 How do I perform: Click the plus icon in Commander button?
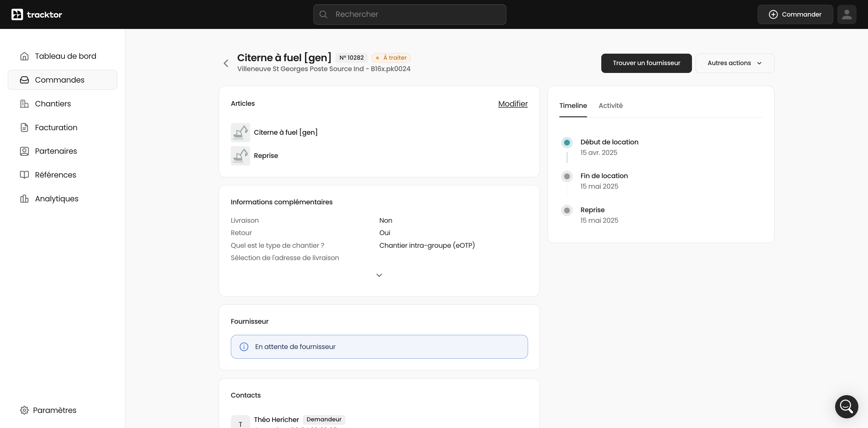[773, 14]
